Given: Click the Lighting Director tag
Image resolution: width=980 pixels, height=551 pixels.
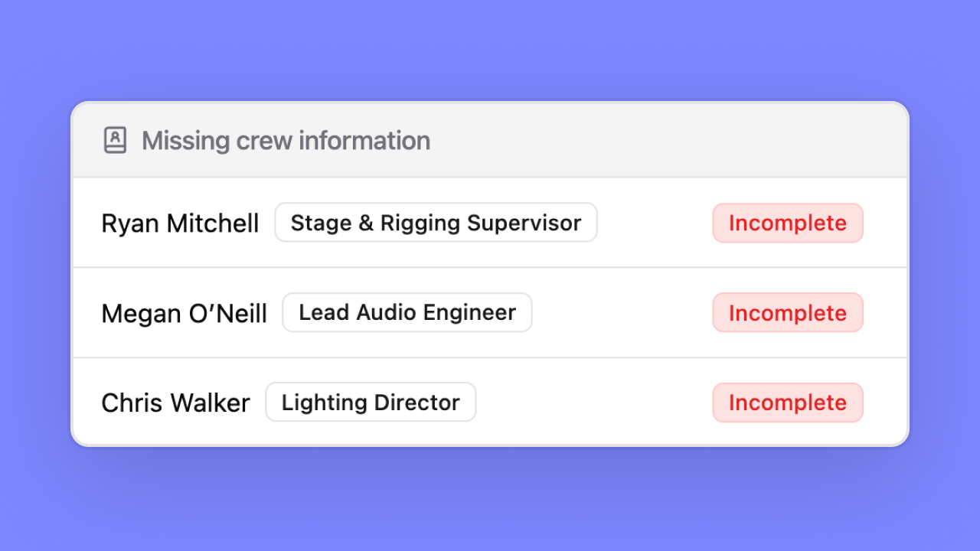Looking at the screenshot, I should coord(371,403).
